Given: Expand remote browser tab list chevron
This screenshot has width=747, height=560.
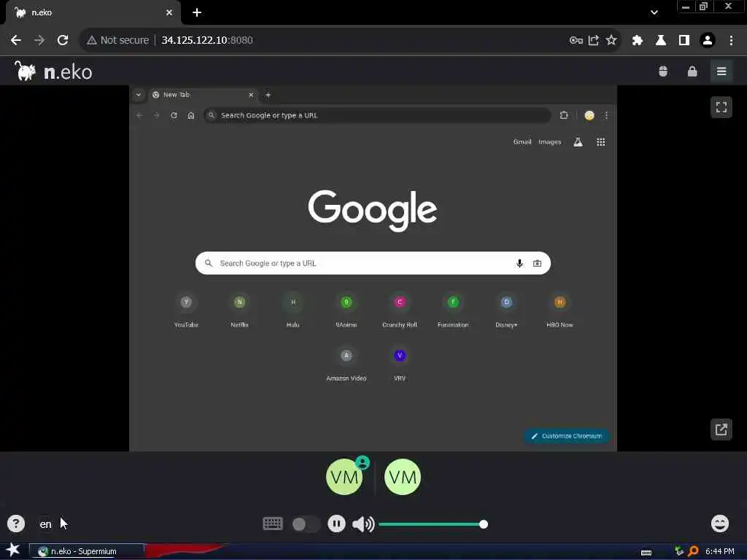Looking at the screenshot, I should point(138,95).
